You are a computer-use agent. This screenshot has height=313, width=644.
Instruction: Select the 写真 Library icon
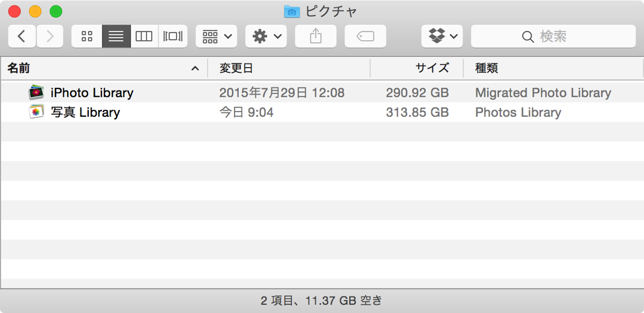click(36, 112)
